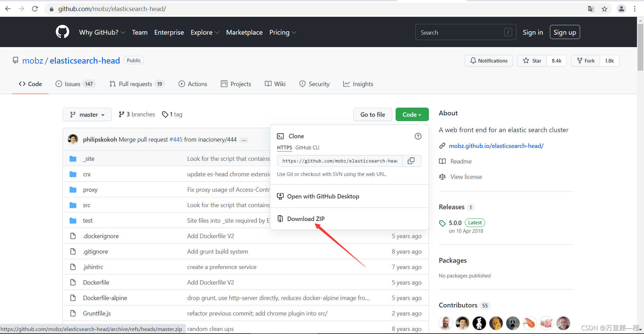Screen dimensions: 644x334
Task: Click the browser address bar URL
Action: pos(112,9)
